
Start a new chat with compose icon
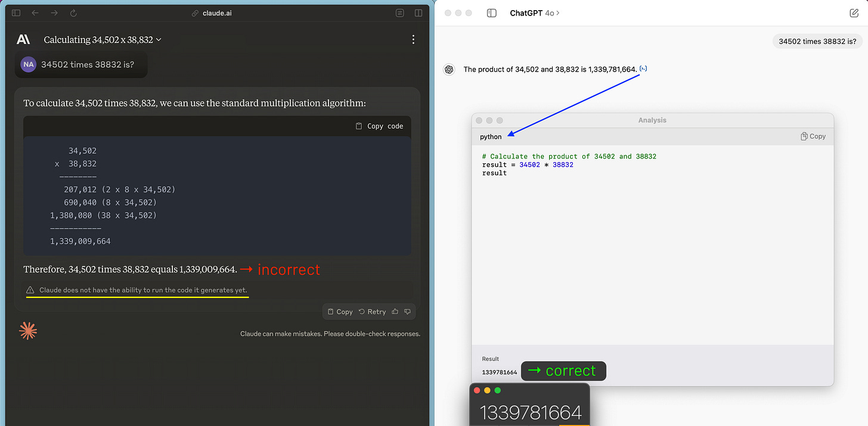[x=854, y=13]
